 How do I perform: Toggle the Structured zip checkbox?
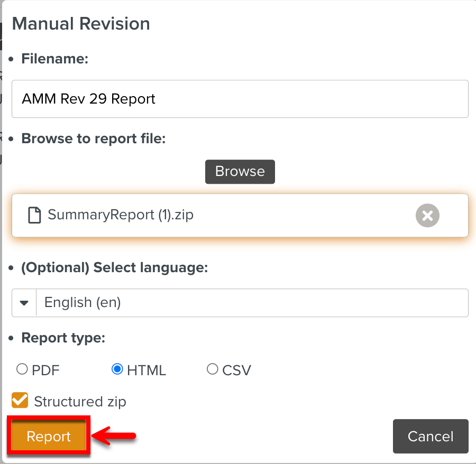pos(20,400)
